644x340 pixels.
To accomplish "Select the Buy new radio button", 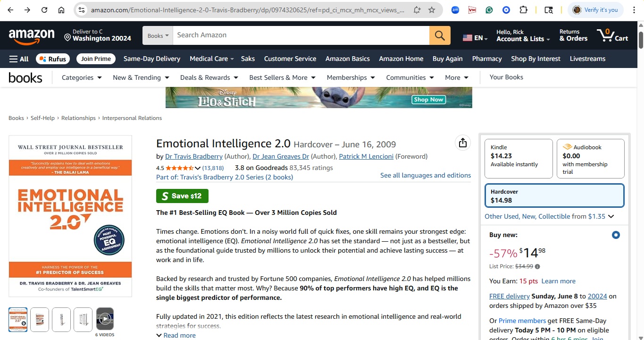I will click(x=616, y=235).
